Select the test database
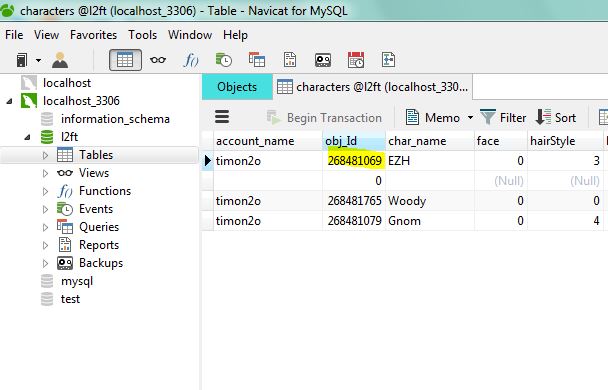The width and height of the screenshot is (608, 390). (70, 299)
